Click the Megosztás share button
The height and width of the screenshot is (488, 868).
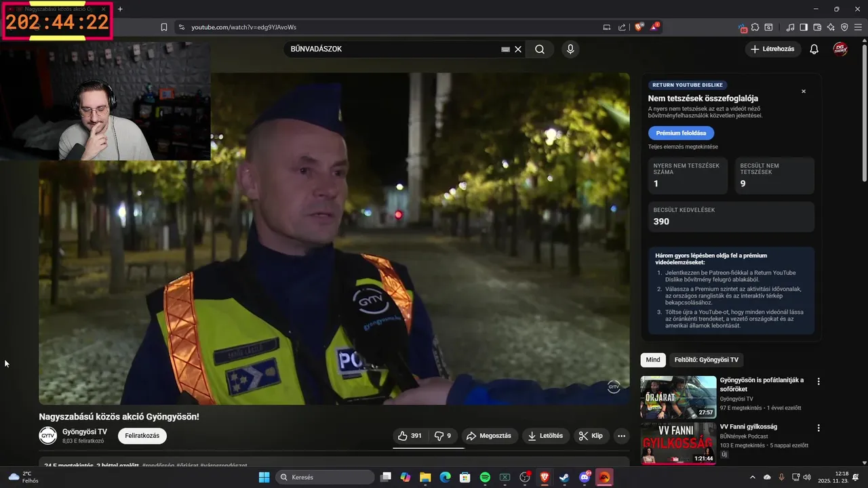coord(489,436)
